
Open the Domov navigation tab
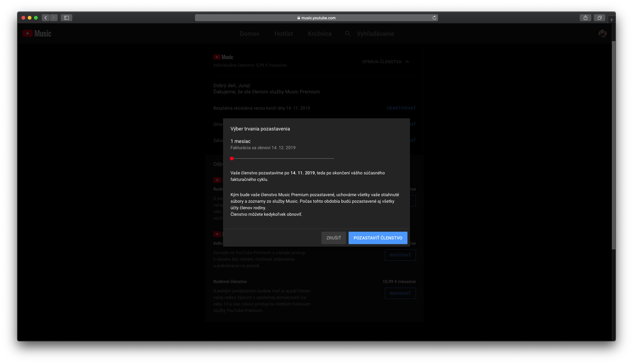[250, 34]
